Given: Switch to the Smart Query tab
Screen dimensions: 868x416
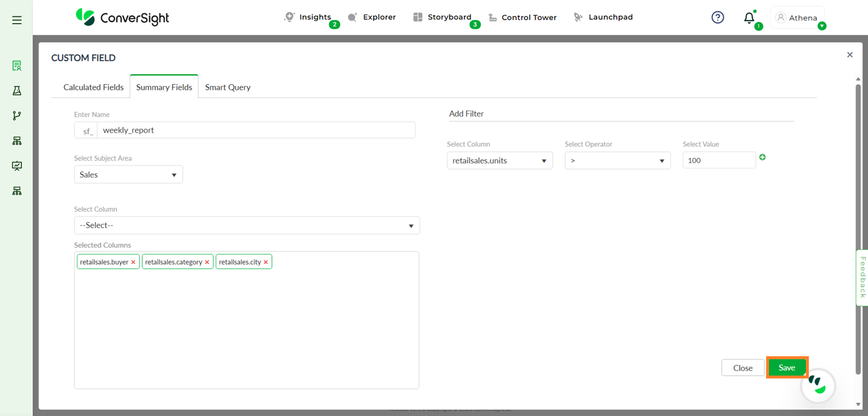Looking at the screenshot, I should (x=228, y=87).
